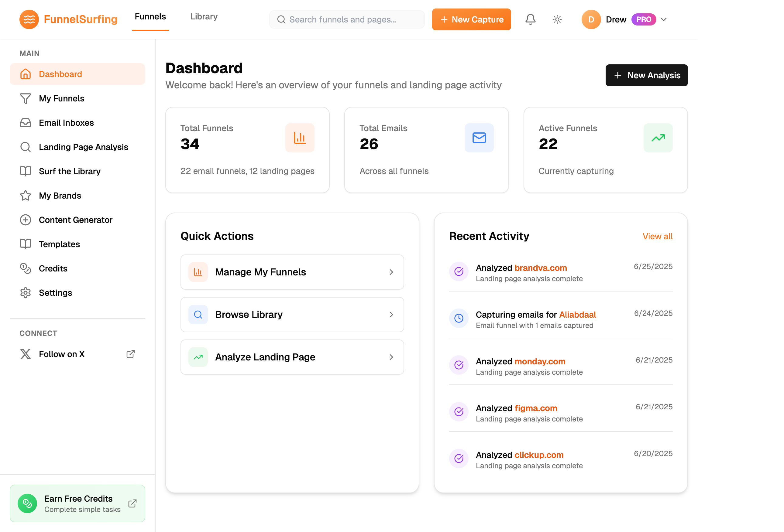
Task: Click the Credits coins icon
Action: (x=25, y=268)
